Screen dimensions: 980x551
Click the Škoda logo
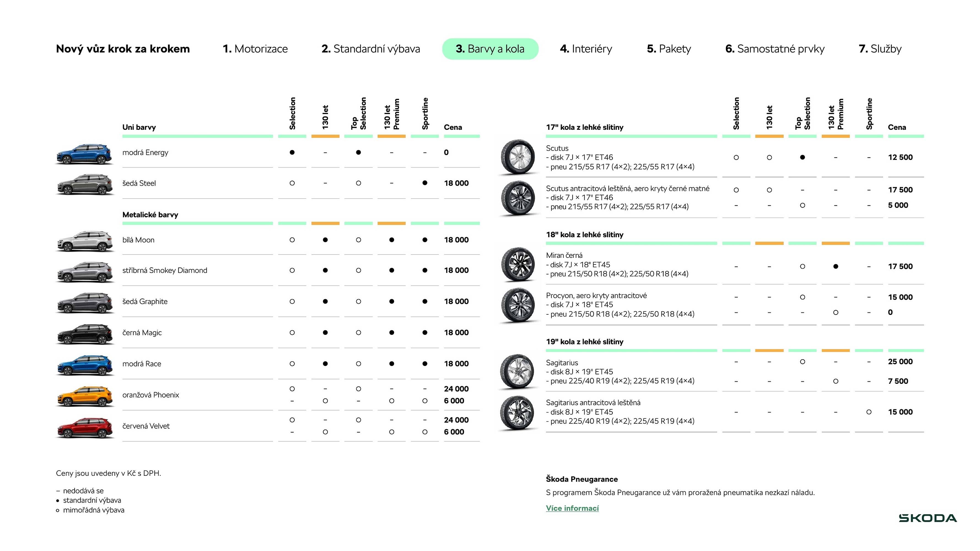click(x=928, y=518)
